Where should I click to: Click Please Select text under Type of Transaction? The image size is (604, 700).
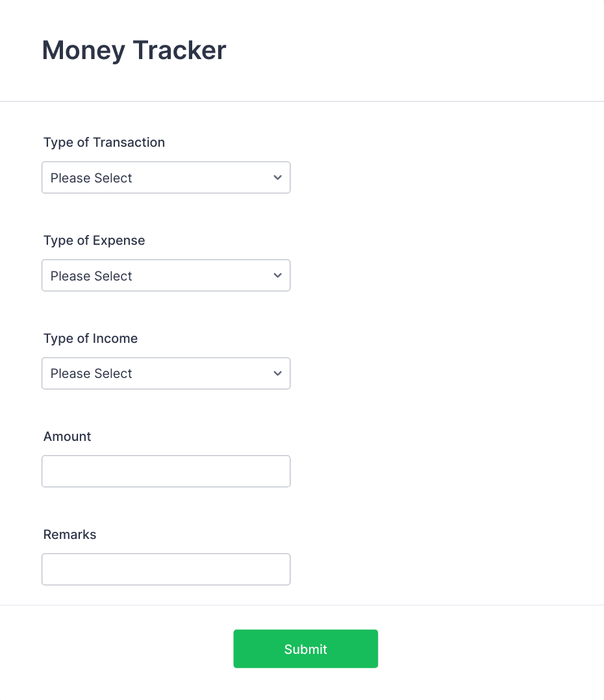pyautogui.click(x=91, y=178)
